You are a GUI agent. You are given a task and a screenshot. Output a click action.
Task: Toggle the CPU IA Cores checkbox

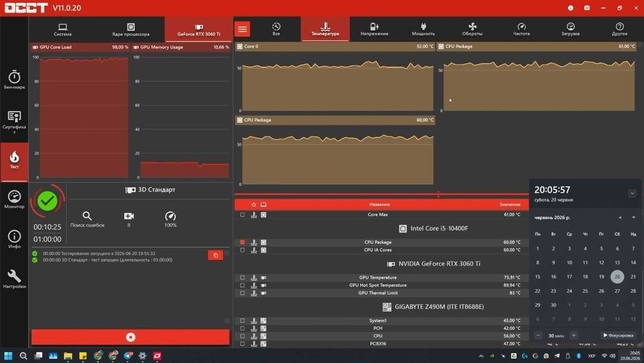(x=242, y=250)
